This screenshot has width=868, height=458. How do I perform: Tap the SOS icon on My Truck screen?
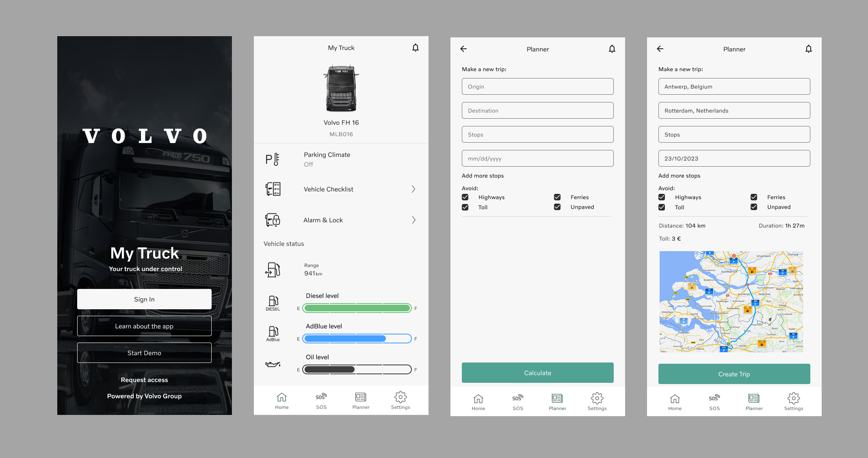321,397
